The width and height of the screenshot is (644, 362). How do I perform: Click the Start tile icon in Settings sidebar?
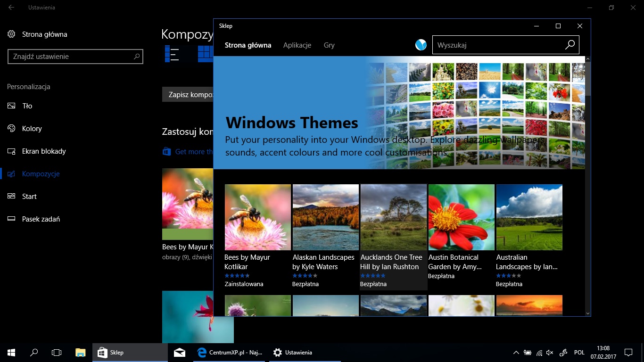(12, 196)
